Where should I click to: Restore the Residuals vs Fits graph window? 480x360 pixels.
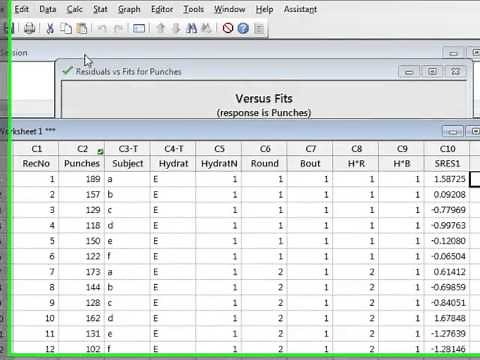point(432,72)
